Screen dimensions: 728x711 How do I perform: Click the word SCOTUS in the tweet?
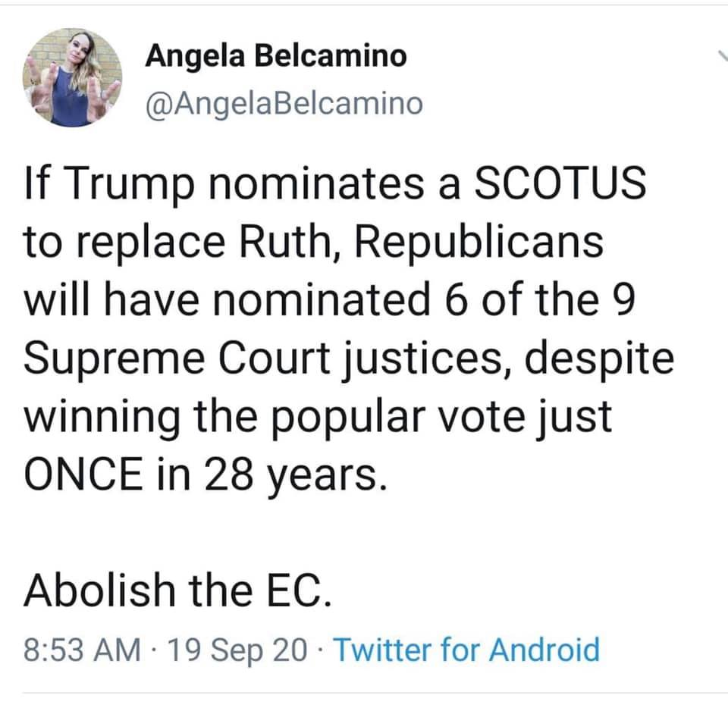pyautogui.click(x=560, y=183)
